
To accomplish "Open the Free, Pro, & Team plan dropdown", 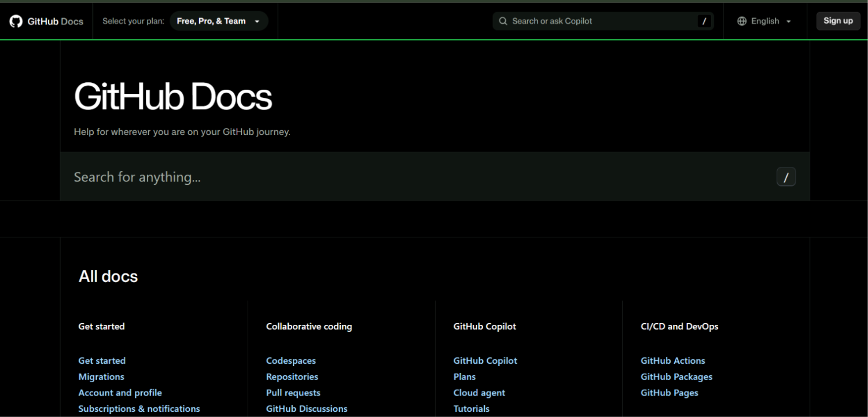I will (219, 21).
